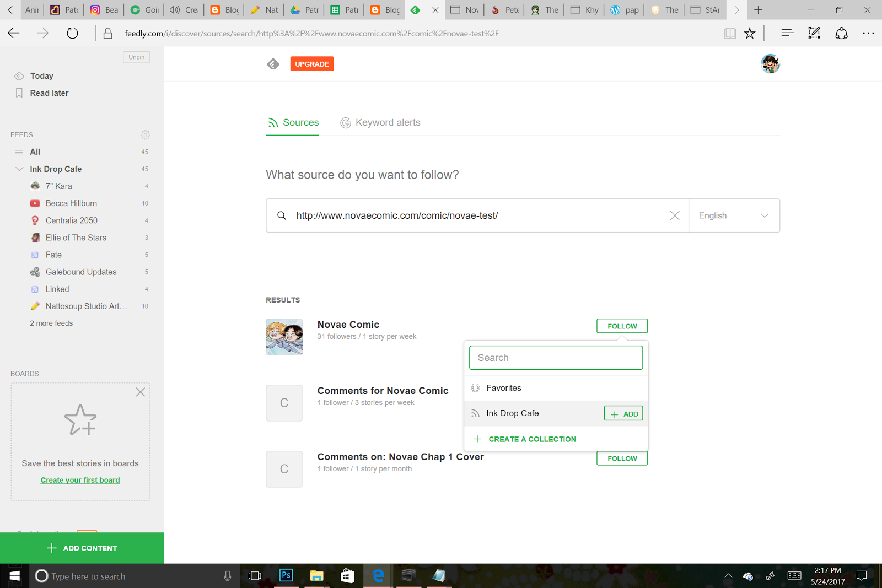Click Follow for Novae Comic
This screenshot has width=882, height=588.
pyautogui.click(x=622, y=326)
